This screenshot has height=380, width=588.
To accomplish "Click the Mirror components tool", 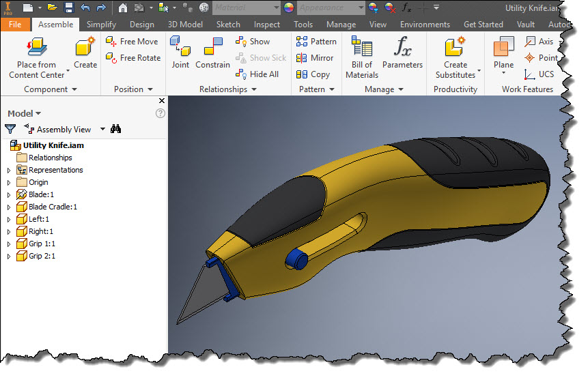I will point(314,58).
